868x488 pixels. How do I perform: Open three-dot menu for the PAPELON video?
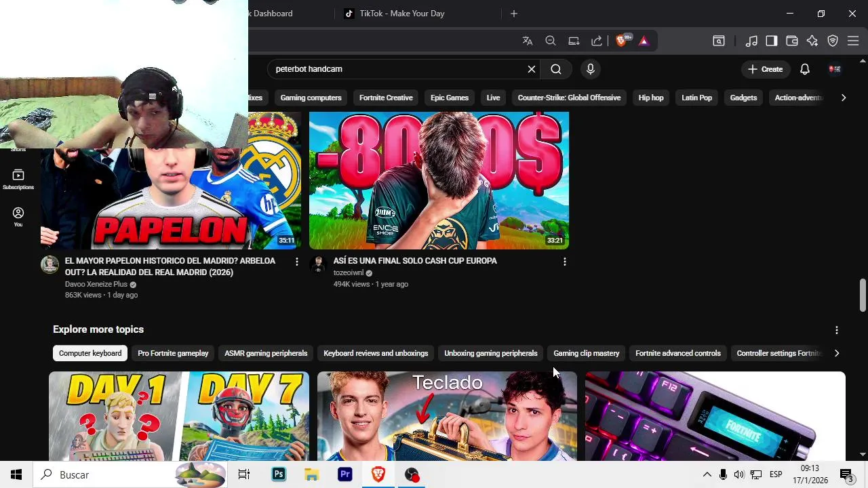click(x=296, y=262)
